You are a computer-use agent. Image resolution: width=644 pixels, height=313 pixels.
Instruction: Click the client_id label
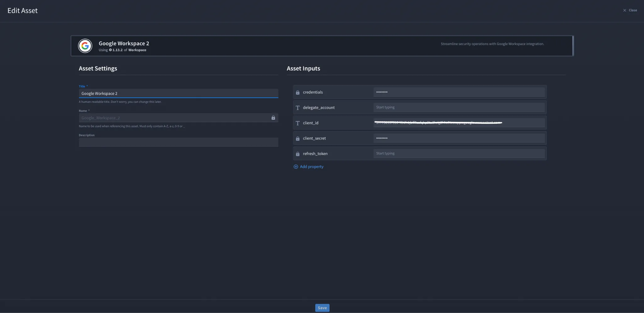tap(311, 123)
